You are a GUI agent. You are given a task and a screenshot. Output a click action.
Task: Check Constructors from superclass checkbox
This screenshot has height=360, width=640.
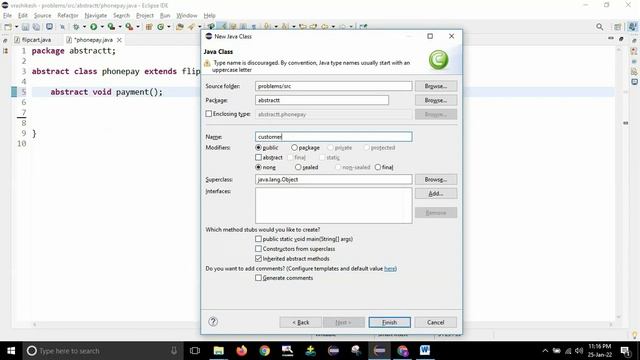click(x=258, y=249)
